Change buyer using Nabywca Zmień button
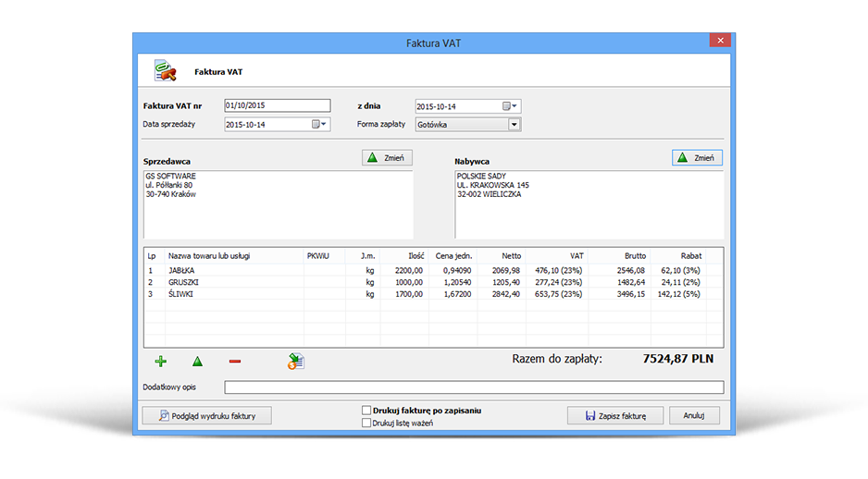The image size is (868, 479). tap(696, 158)
